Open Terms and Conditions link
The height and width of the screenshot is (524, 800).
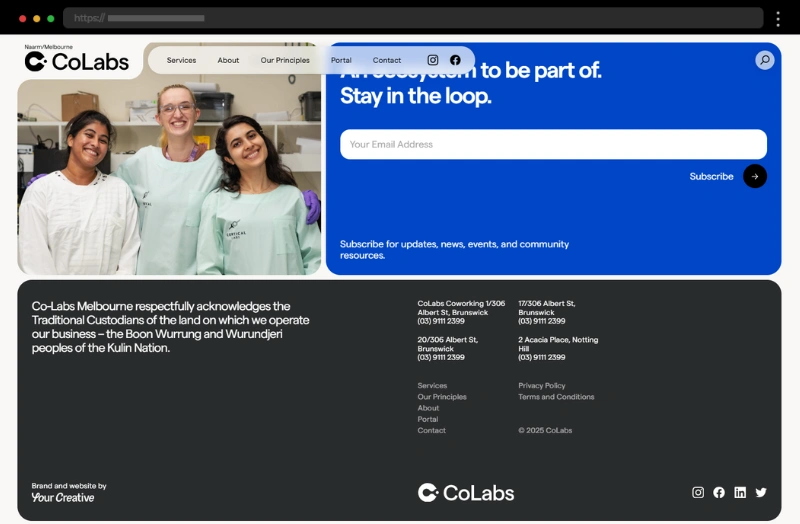pyautogui.click(x=556, y=397)
